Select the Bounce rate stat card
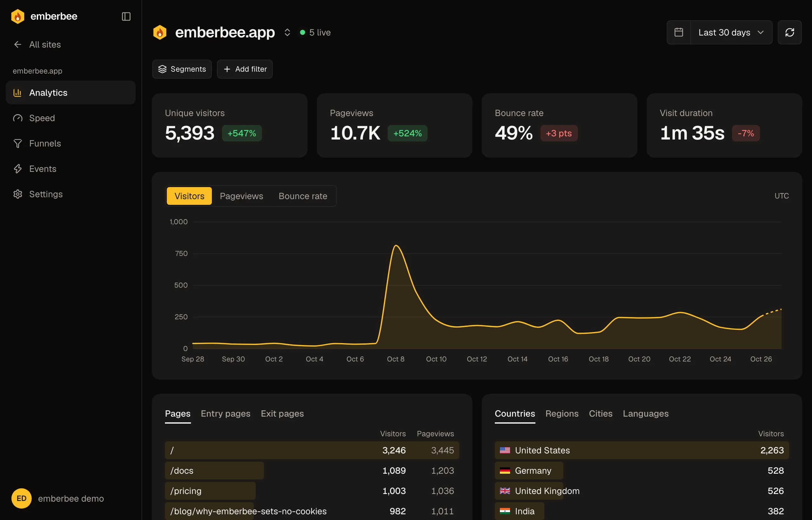812x520 pixels. coord(559,126)
